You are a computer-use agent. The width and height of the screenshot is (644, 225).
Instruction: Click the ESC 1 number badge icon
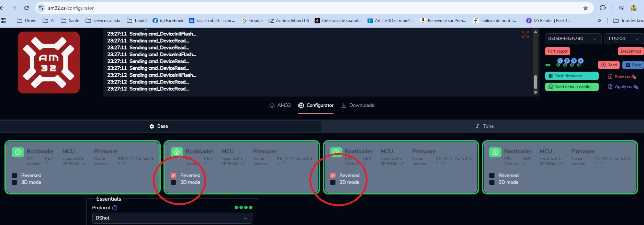(x=18, y=152)
